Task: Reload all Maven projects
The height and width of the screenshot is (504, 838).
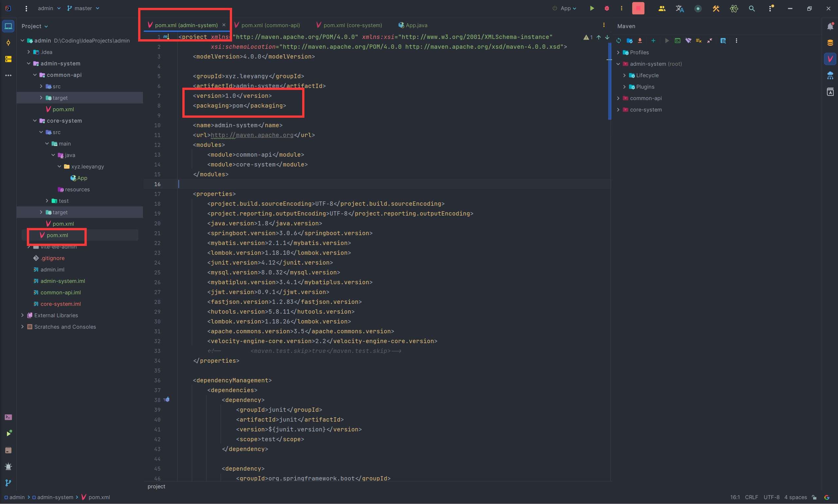Action: 619,41
